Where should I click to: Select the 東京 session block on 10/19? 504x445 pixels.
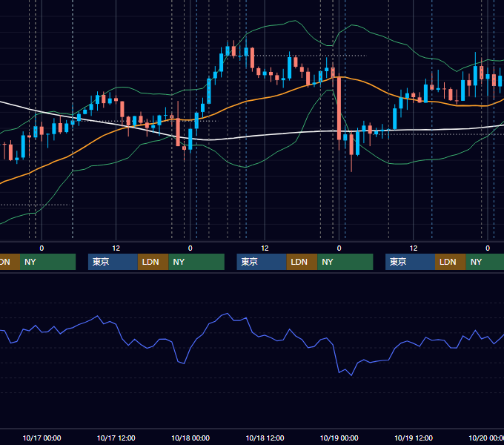click(x=411, y=262)
